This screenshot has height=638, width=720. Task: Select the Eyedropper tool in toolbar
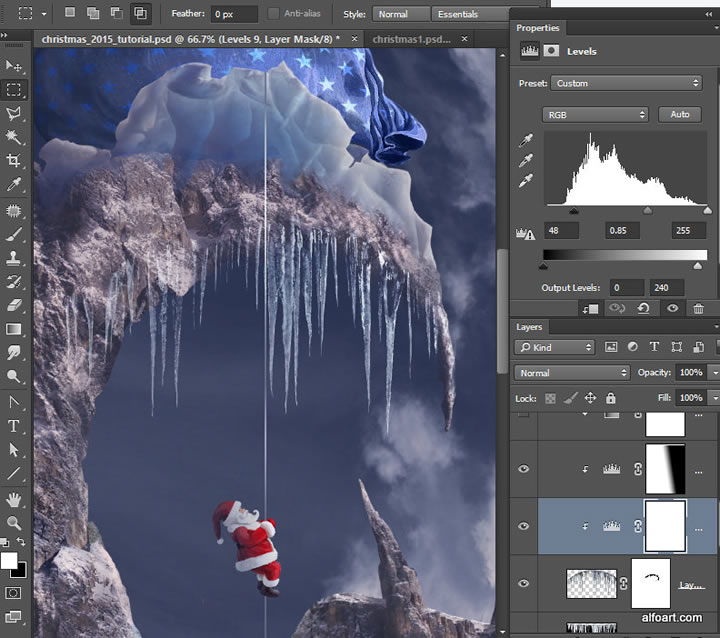(x=14, y=185)
